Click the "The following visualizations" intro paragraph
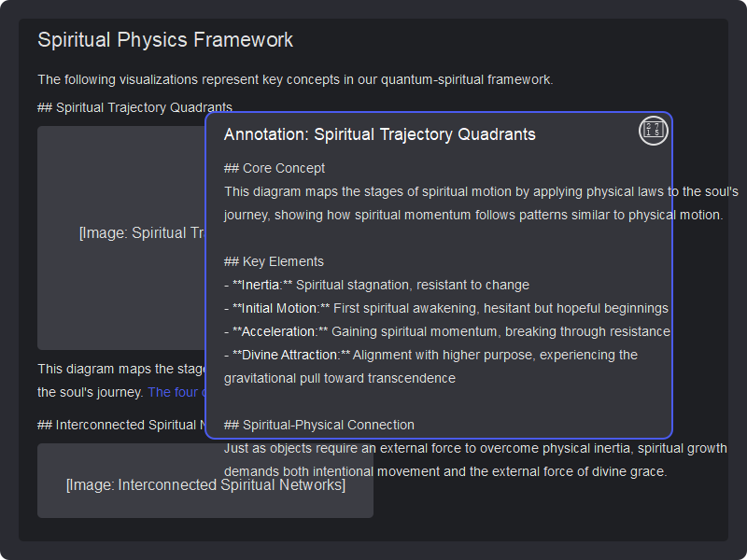Image resolution: width=747 pixels, height=560 pixels. click(295, 79)
